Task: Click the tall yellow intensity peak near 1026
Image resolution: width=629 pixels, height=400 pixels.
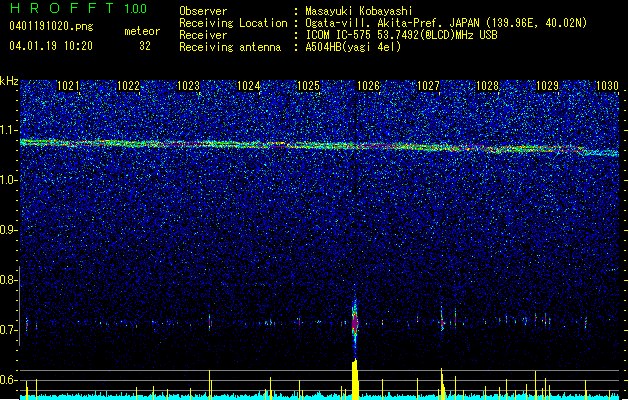Action: [355, 379]
